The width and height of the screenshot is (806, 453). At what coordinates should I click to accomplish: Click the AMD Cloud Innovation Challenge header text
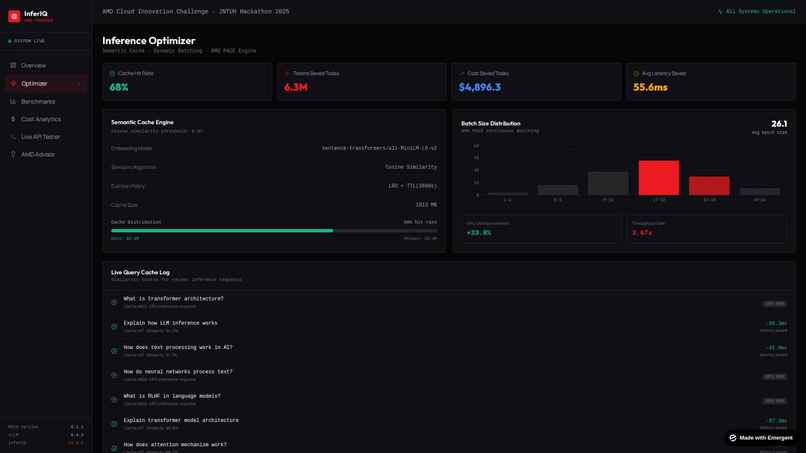pos(195,11)
